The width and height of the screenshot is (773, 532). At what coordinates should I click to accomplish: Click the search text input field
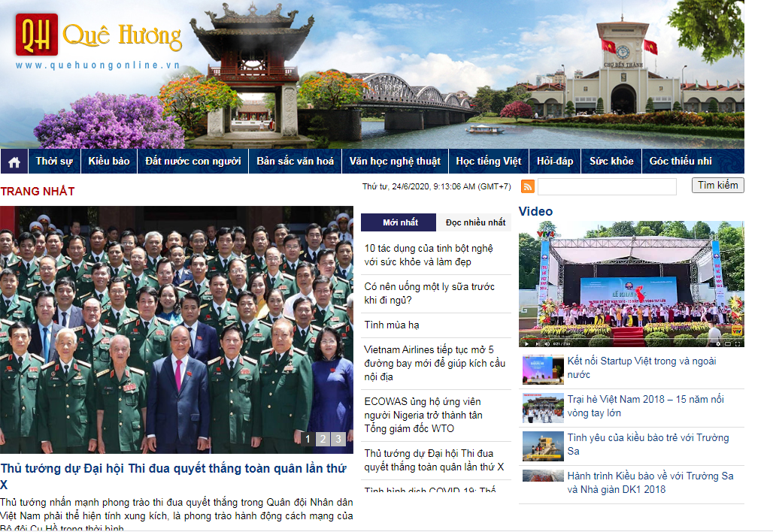coord(607,186)
